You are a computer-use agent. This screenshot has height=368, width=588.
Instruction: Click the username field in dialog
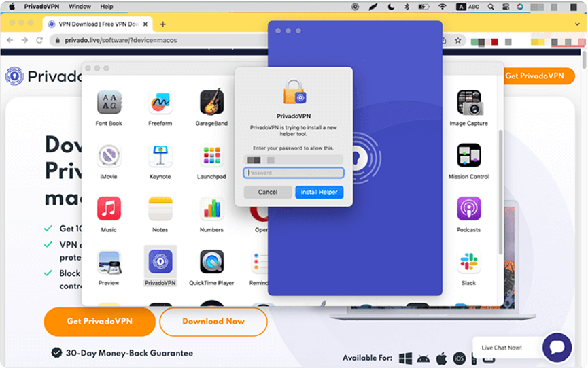point(294,160)
